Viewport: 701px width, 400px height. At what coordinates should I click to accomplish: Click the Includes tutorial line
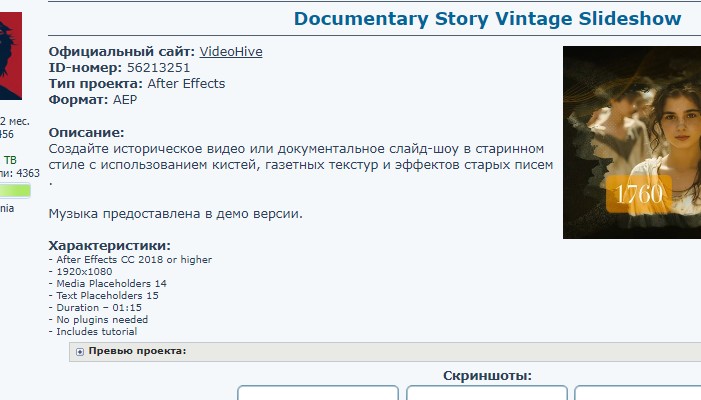pyautogui.click(x=97, y=332)
